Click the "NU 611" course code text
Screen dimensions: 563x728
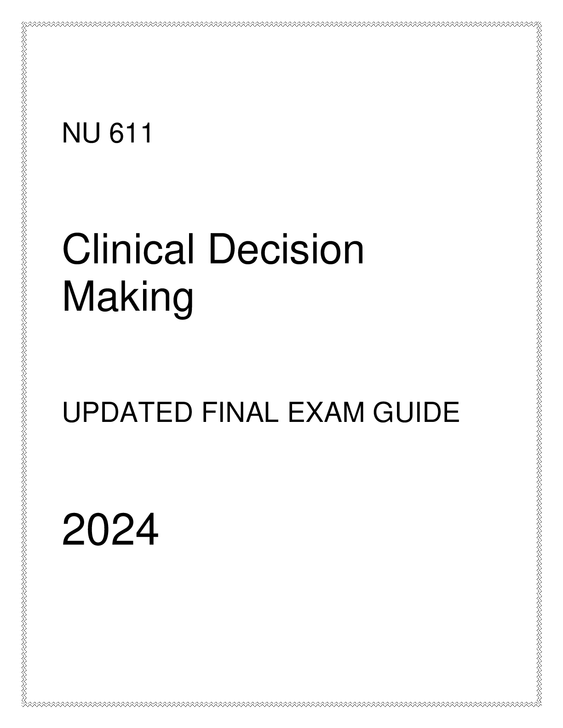[107, 134]
